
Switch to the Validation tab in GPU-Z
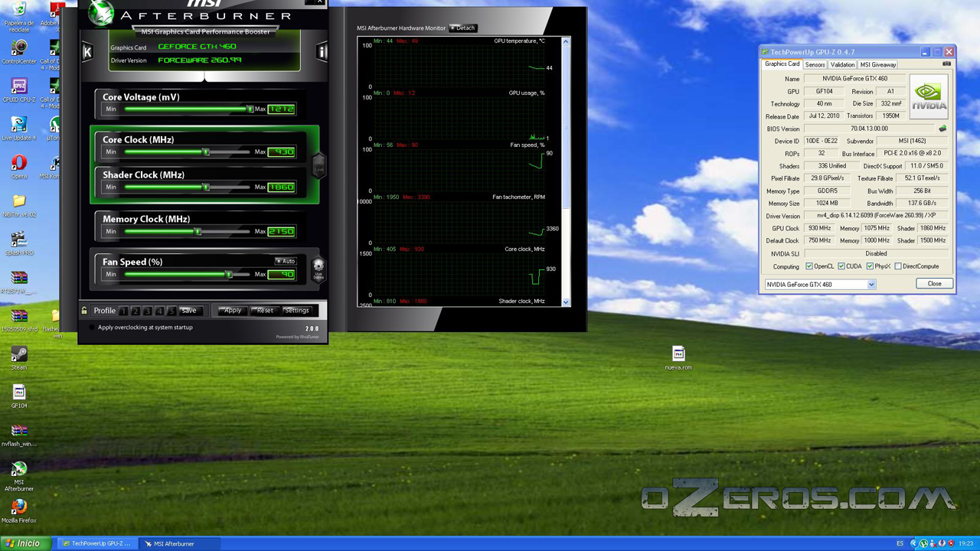click(842, 64)
